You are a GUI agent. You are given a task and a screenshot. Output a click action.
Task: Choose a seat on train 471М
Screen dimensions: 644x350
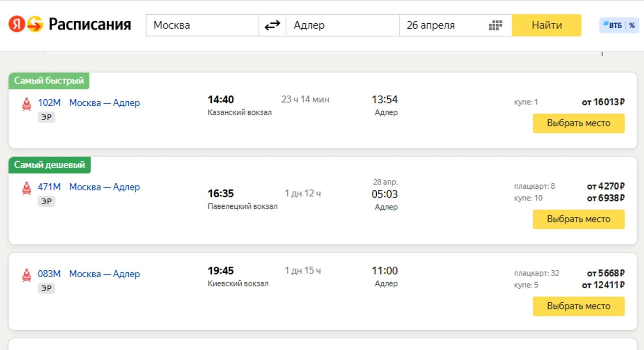(x=578, y=219)
